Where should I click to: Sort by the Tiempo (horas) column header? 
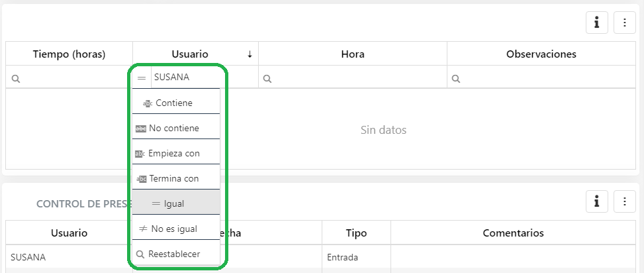point(69,54)
